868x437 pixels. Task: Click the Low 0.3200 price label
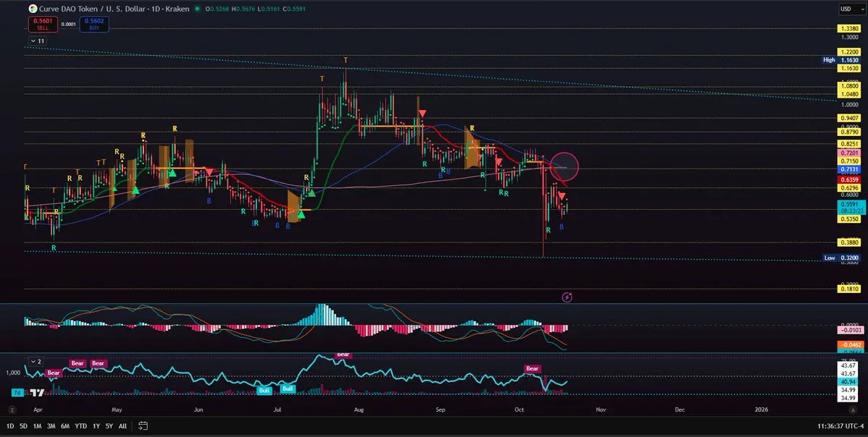[x=841, y=258]
